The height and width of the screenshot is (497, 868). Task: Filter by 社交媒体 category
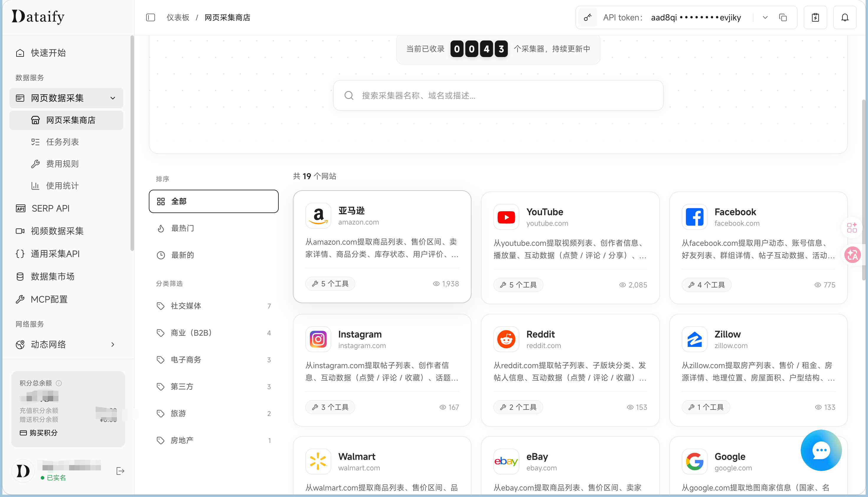coord(213,306)
